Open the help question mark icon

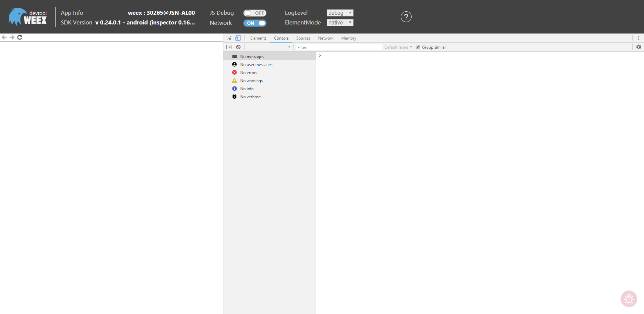406,17
